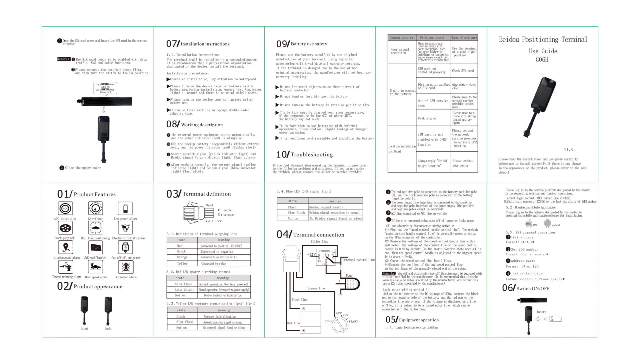Click the Android robot download logo
This screenshot has width=640, height=364.
point(547,223)
